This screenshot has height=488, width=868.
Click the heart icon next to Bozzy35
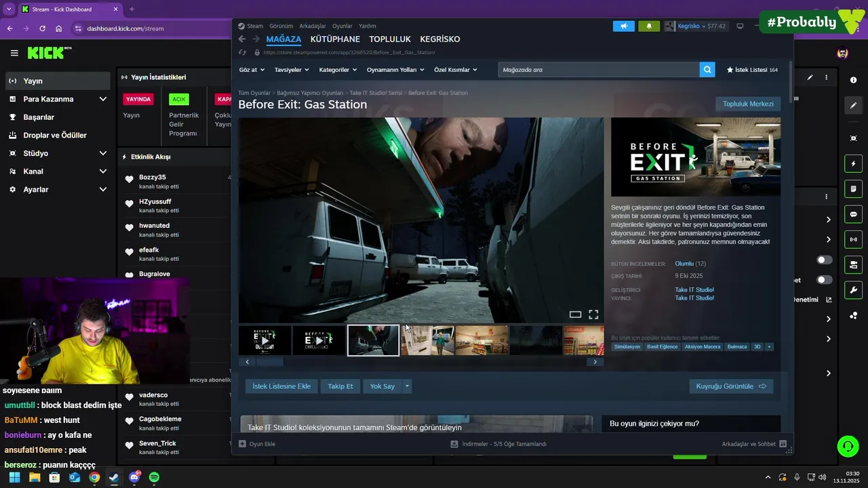coord(129,180)
